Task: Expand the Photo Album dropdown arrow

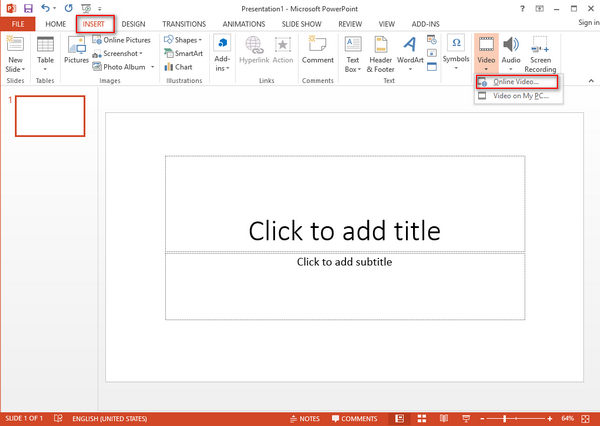Action: (152, 67)
